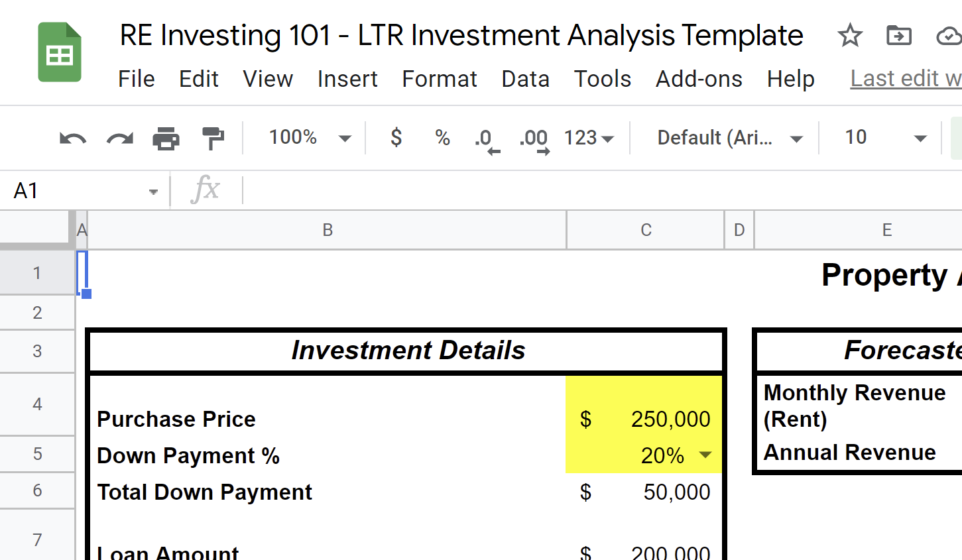Screen dimensions: 962x560
Task: Open the font family dropdown
Action: 729,137
